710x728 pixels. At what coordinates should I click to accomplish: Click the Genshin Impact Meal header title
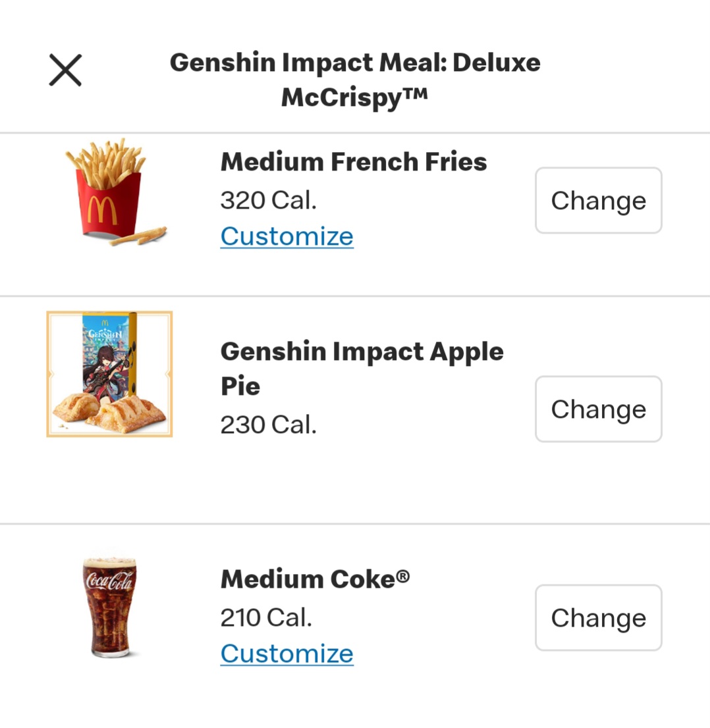tap(355, 80)
